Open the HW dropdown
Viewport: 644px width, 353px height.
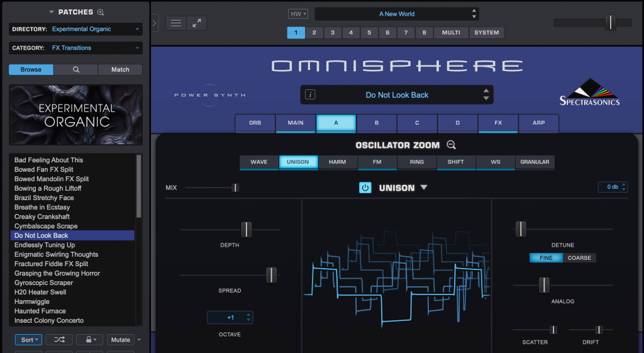click(x=298, y=14)
